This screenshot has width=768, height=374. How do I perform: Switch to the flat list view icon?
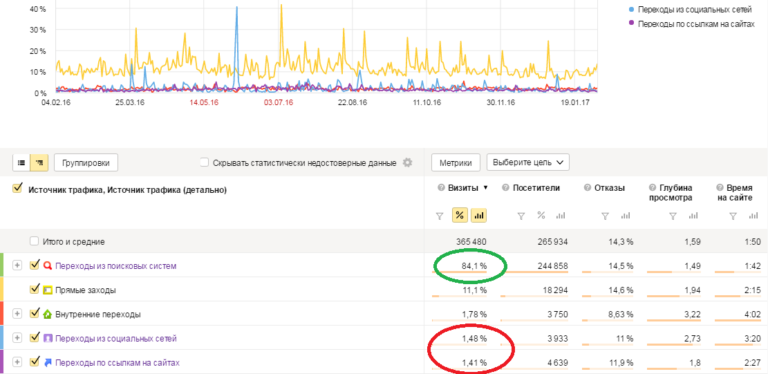[x=21, y=163]
